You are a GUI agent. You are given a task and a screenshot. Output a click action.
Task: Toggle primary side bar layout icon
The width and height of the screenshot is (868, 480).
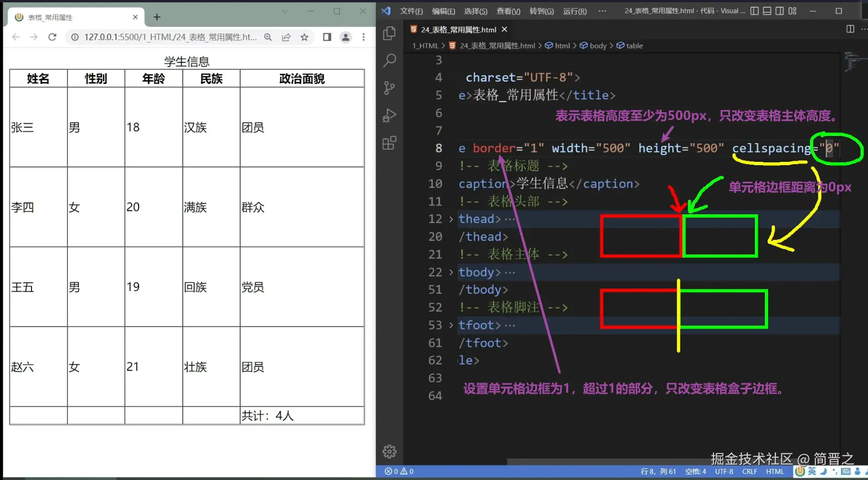pyautogui.click(x=754, y=10)
